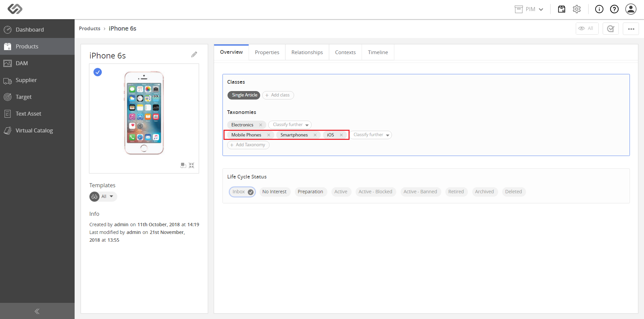Screen dimensions: 644x319
Task: Click Products breadcrumb link
Action: point(90,29)
